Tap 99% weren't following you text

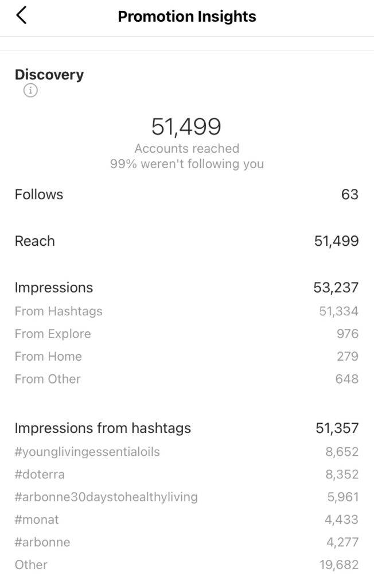pyautogui.click(x=186, y=164)
